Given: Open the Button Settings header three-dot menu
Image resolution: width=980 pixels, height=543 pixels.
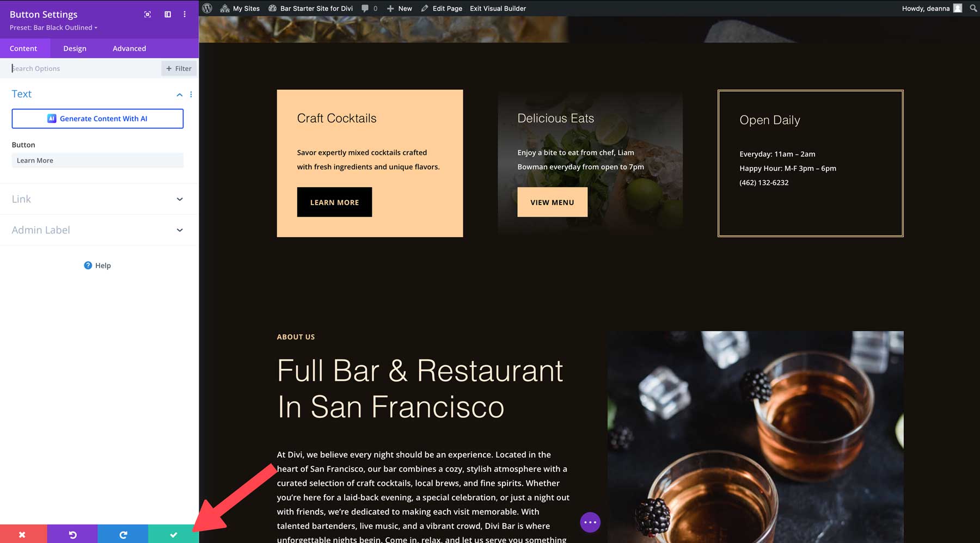Looking at the screenshot, I should coord(184,14).
